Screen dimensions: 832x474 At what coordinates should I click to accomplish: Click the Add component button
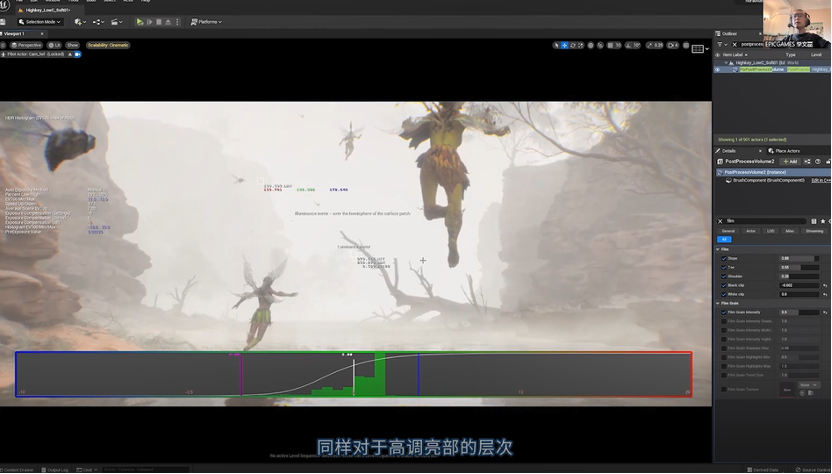pos(790,161)
